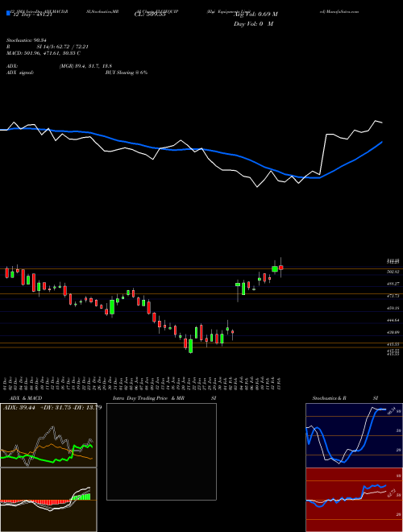
Task: Select the 'Avg Vol: 0.69 M' text
Action: tap(256, 15)
